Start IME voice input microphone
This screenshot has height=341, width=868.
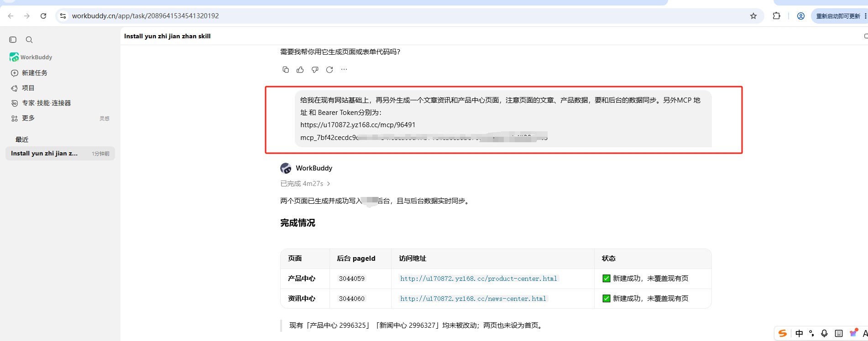tap(824, 333)
